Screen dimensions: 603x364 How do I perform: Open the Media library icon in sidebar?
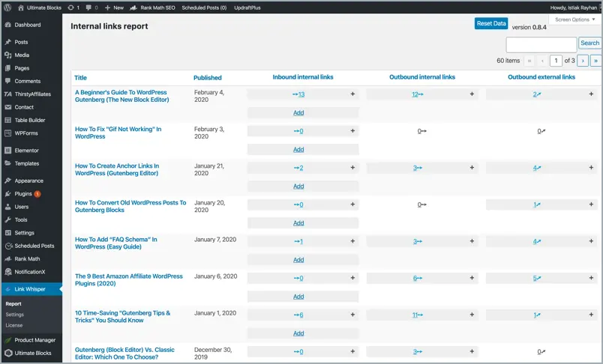click(7, 55)
